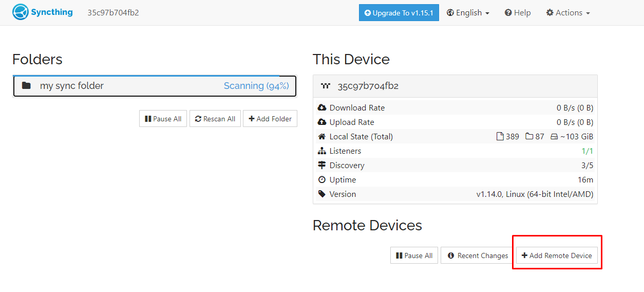The height and width of the screenshot is (292, 644).
Task: Open the Help link
Action: coord(518,13)
